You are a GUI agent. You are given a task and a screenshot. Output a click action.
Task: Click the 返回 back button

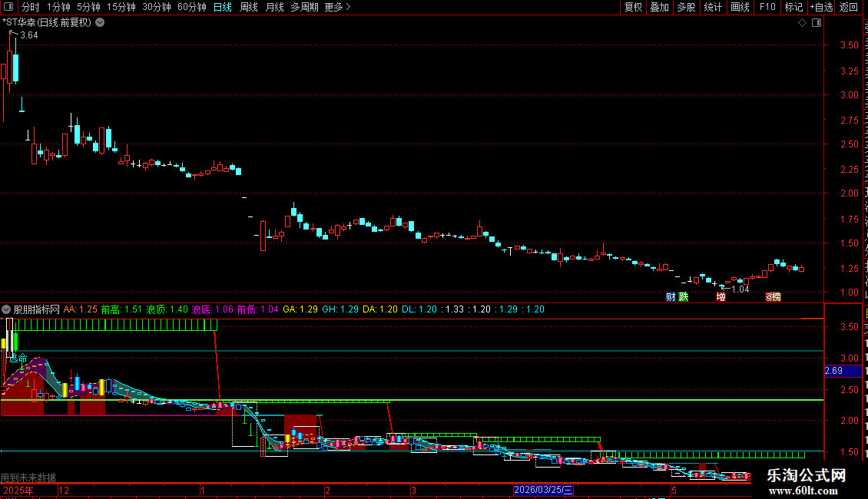click(849, 7)
